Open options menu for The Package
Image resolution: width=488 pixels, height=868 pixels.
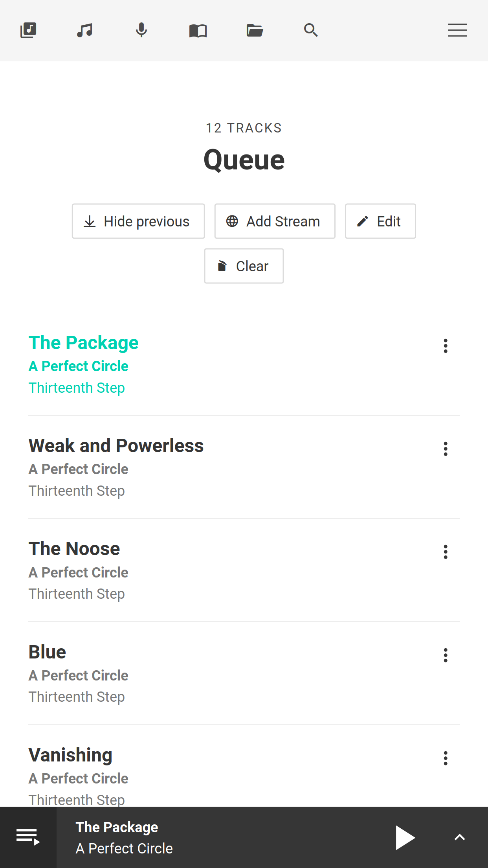[x=445, y=346]
